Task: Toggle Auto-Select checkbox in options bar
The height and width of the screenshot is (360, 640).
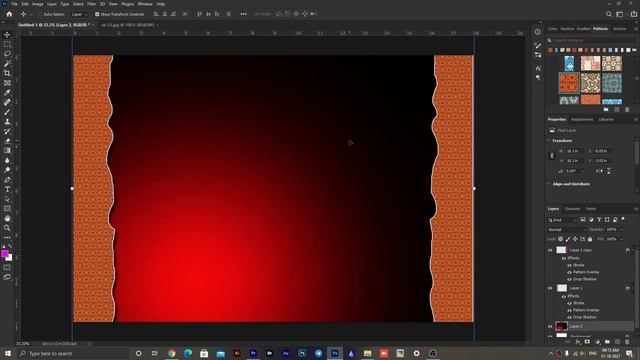Action: pos(40,14)
